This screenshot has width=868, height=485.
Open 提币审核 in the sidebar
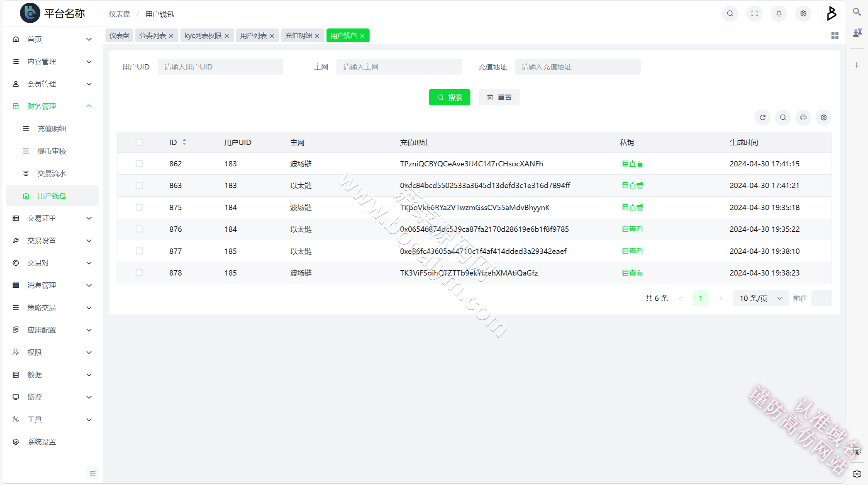[x=52, y=151]
